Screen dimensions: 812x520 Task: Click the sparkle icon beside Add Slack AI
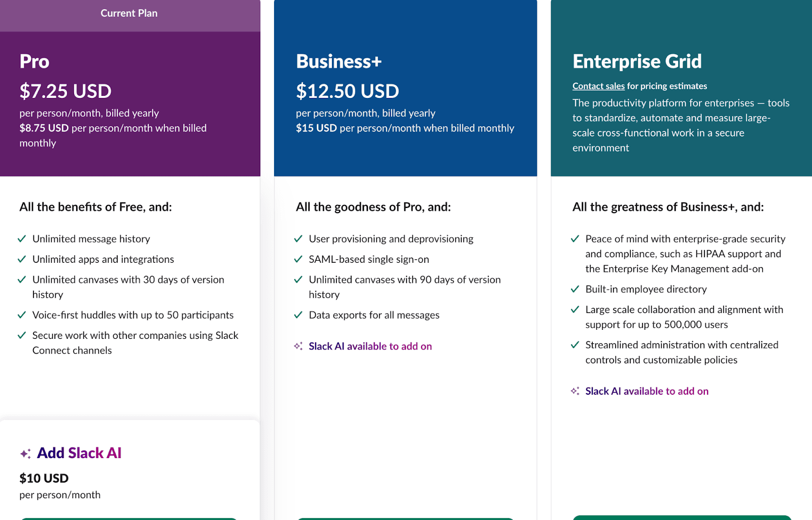point(25,454)
